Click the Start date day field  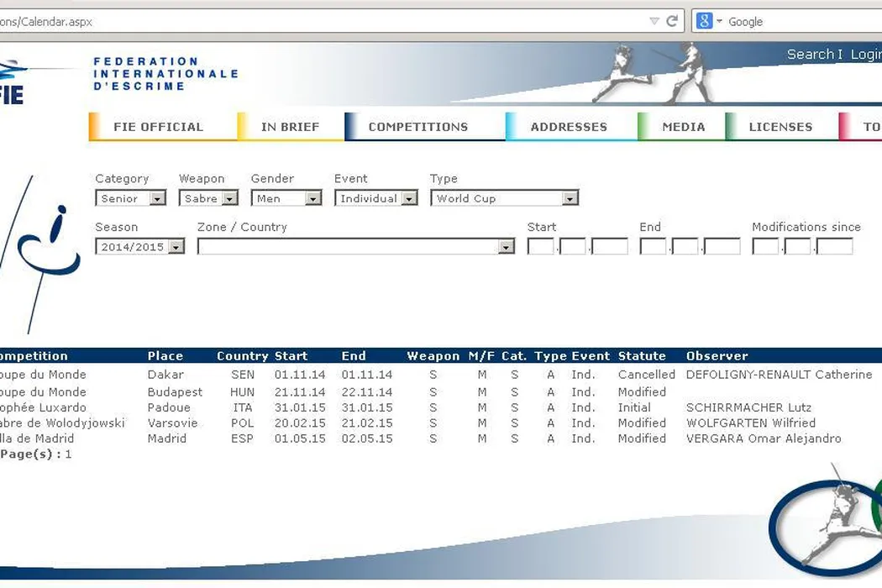(540, 247)
